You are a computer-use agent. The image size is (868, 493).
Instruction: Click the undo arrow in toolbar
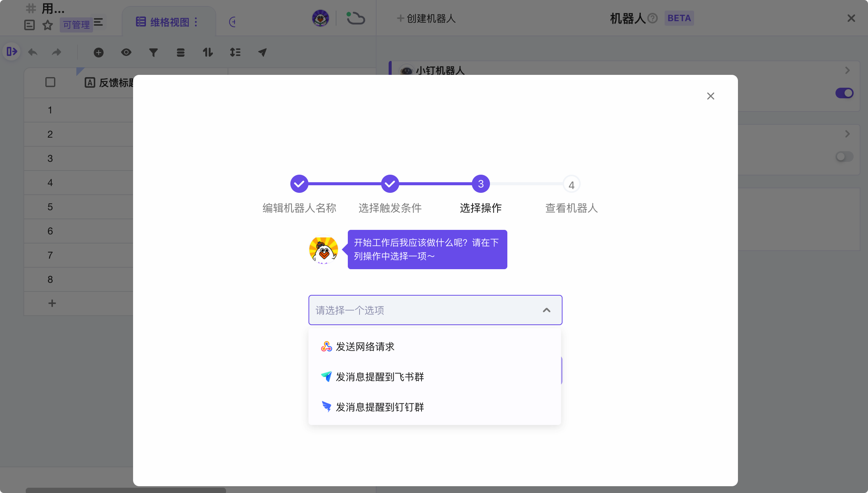pos(33,52)
